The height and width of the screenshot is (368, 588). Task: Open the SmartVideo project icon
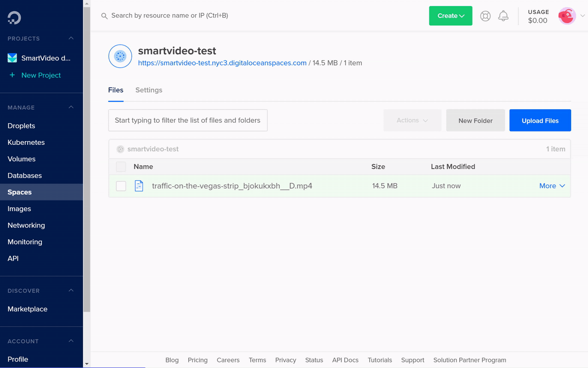point(12,58)
